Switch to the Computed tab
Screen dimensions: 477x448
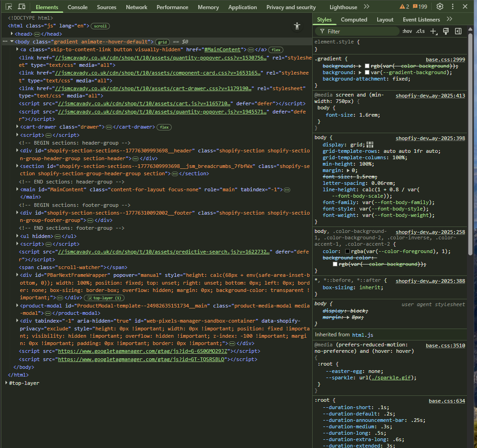(x=354, y=20)
